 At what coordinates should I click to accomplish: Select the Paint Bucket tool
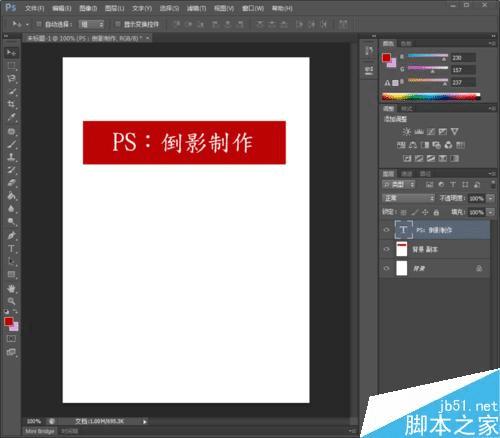click(11, 196)
